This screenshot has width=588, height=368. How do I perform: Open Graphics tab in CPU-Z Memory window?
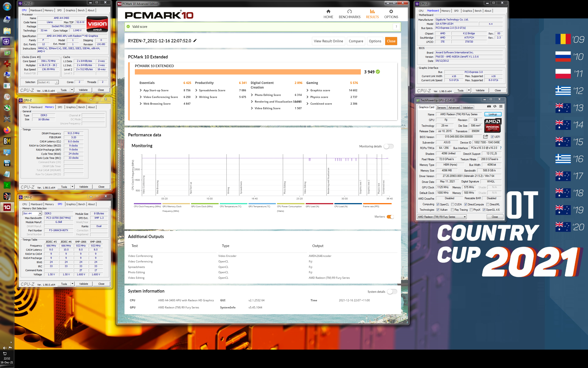coord(71,107)
